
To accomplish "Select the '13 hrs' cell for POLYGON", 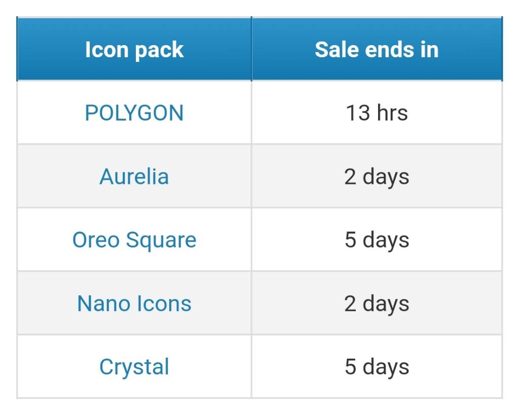I will (377, 112).
